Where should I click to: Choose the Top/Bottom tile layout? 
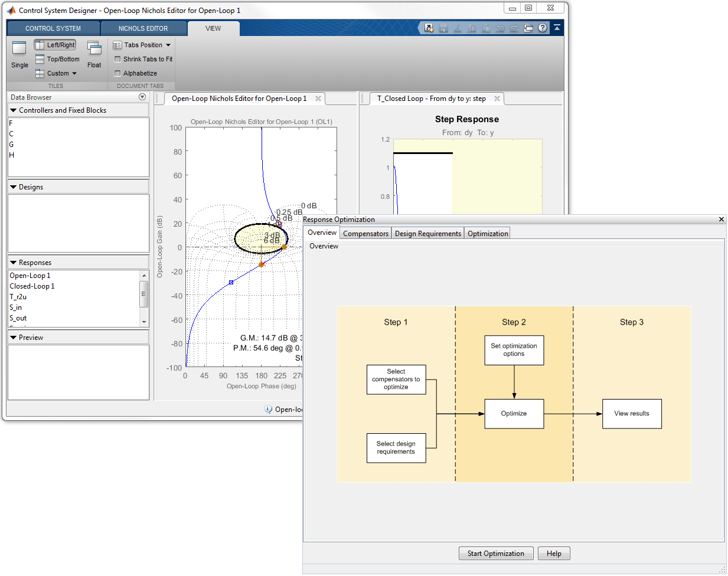[57, 59]
